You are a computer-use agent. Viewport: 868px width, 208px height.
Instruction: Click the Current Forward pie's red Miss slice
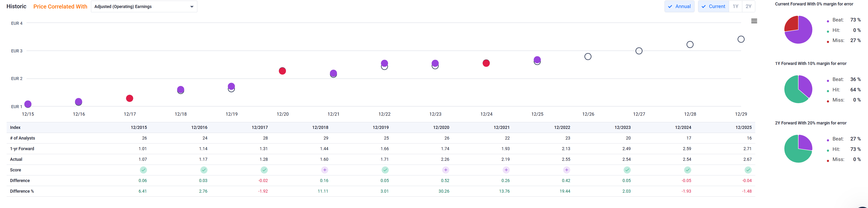pos(792,24)
